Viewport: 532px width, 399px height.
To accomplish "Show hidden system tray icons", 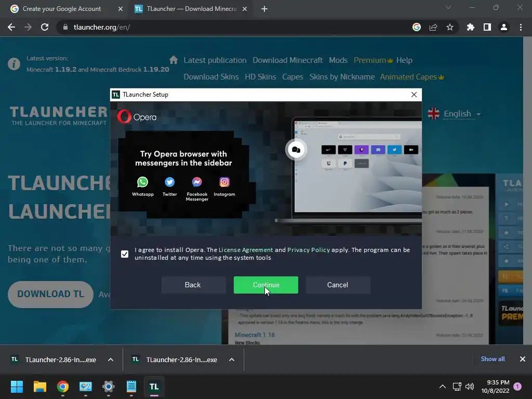I will click(443, 387).
